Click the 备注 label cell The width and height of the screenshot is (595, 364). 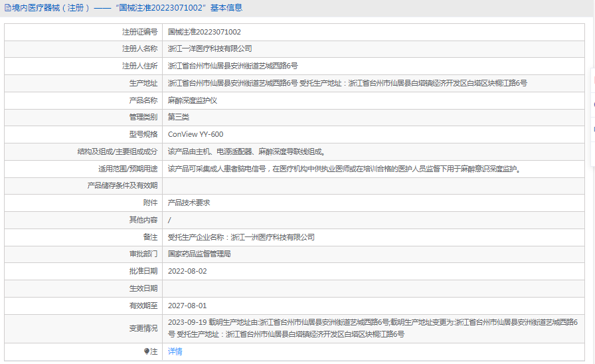[x=83, y=237]
